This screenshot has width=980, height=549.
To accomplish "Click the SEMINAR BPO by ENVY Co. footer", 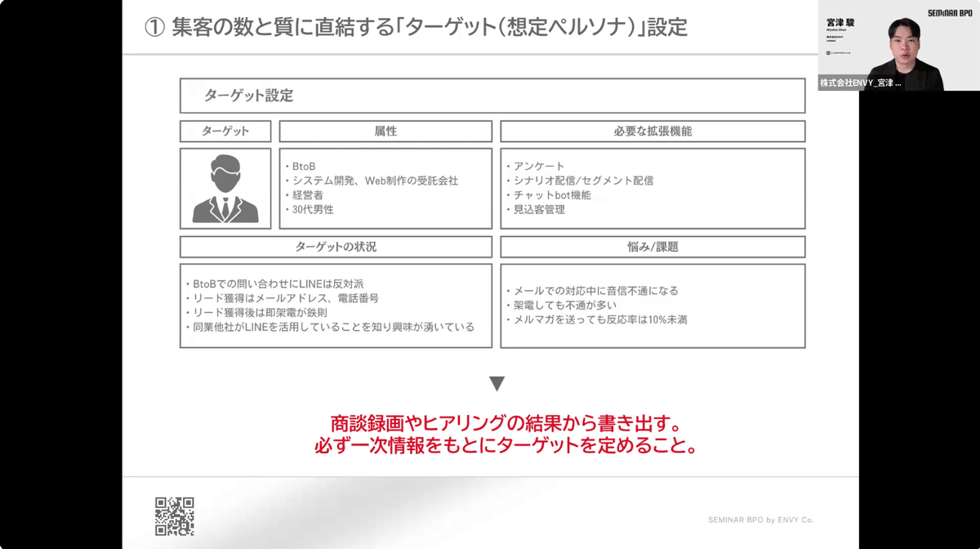I will [760, 520].
